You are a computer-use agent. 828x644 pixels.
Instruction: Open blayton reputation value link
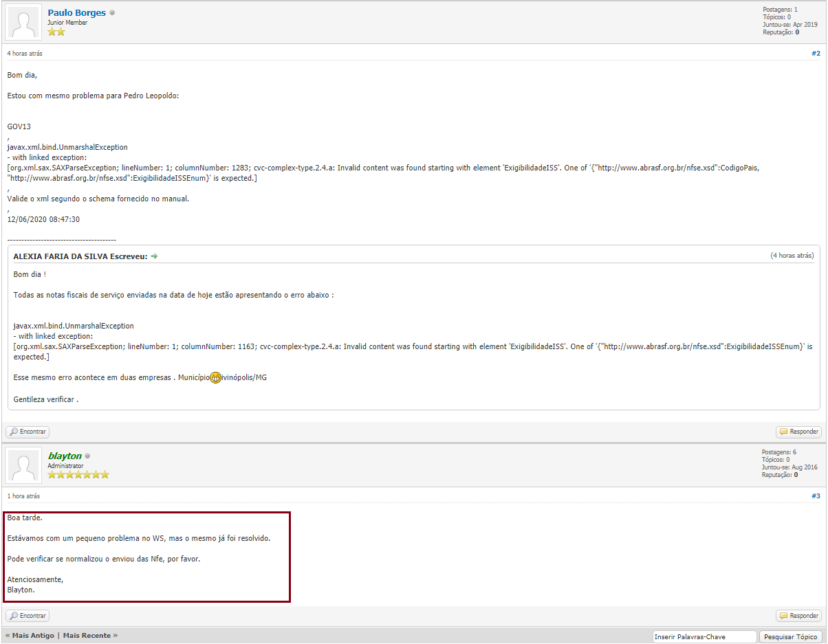[x=796, y=475]
